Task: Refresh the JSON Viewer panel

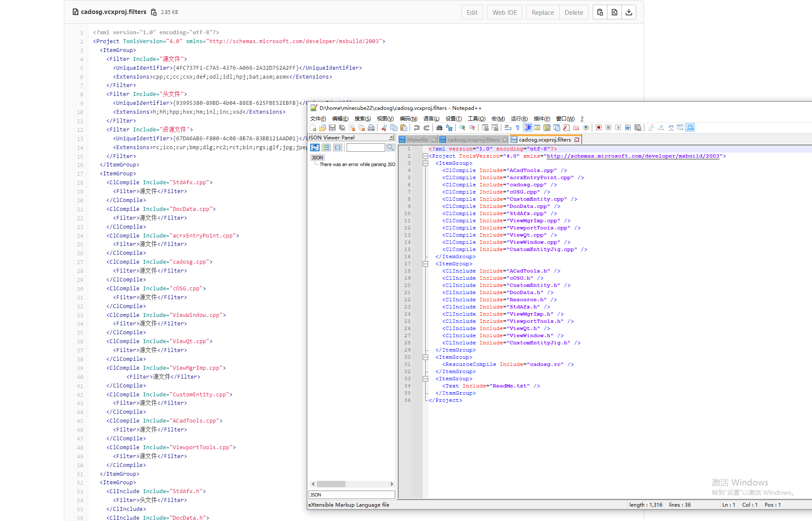Action: coord(315,147)
